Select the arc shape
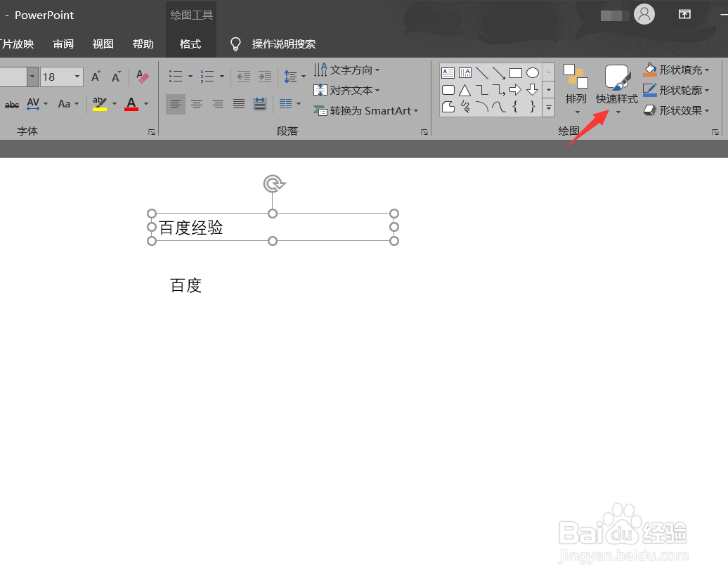Viewport: 728px width, 581px height. pyautogui.click(x=482, y=107)
